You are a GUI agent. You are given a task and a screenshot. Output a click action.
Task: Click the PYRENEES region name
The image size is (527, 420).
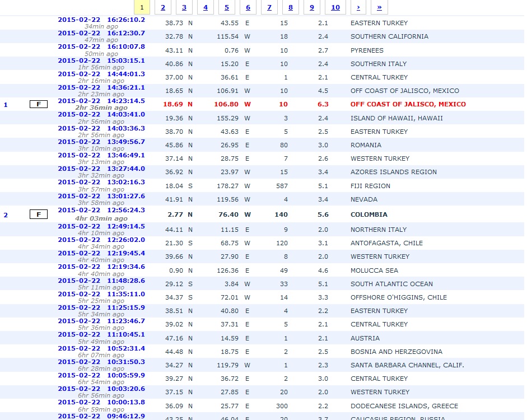(x=367, y=50)
